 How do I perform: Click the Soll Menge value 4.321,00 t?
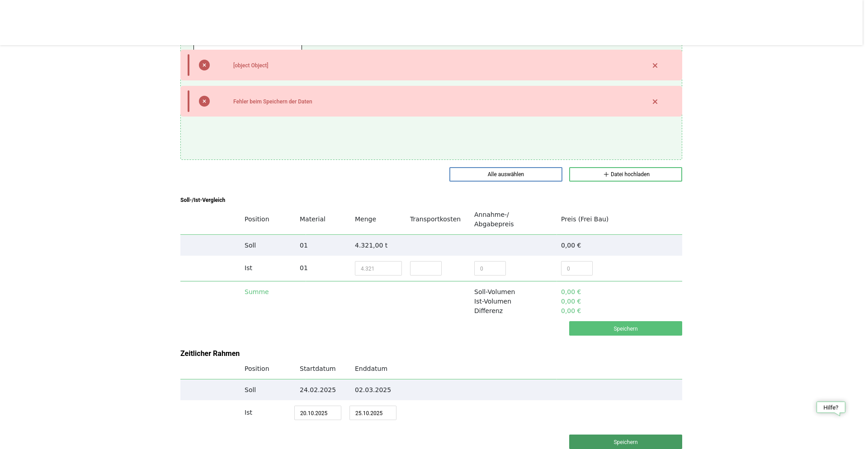[x=371, y=245]
